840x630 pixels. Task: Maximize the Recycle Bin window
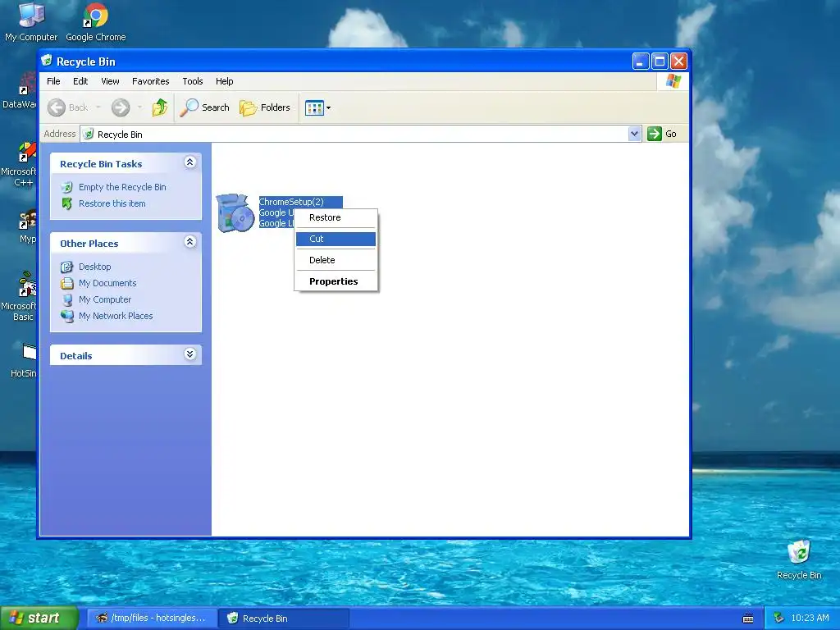point(660,62)
